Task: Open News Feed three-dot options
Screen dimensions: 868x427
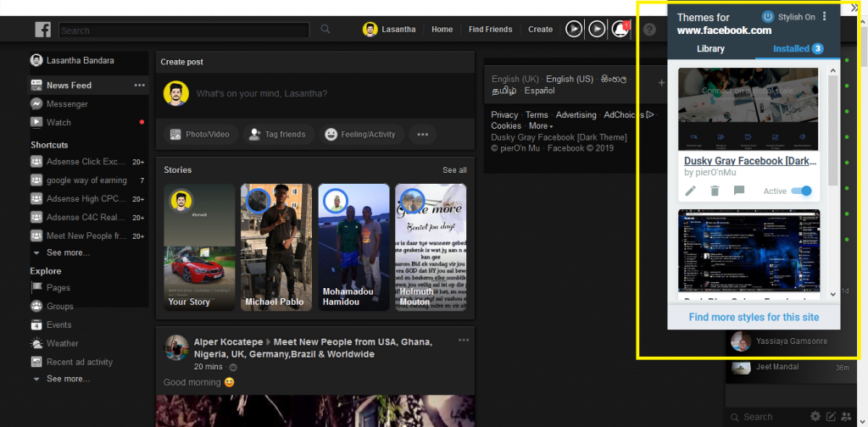Action: coord(140,86)
